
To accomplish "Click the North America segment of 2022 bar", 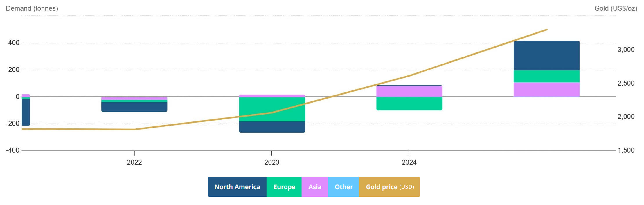I will point(134,107).
